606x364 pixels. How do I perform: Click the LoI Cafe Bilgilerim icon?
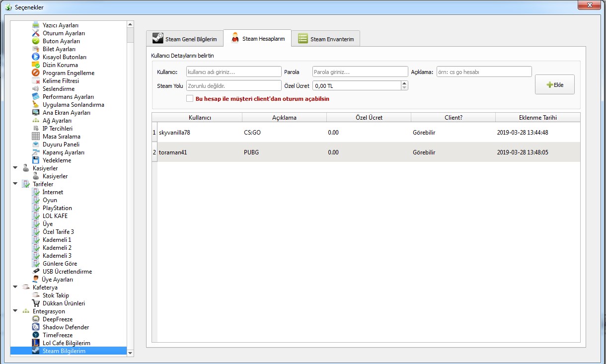pos(36,343)
